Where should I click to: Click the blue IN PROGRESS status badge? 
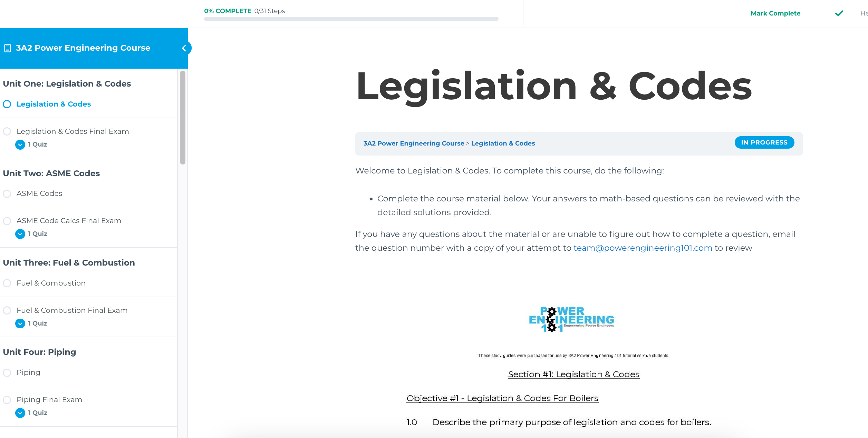click(x=764, y=142)
